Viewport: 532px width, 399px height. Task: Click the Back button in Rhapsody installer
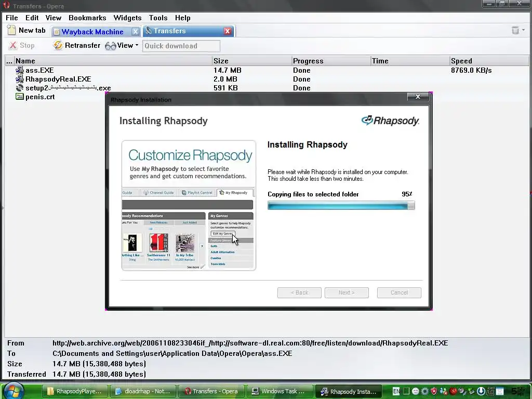(x=299, y=292)
